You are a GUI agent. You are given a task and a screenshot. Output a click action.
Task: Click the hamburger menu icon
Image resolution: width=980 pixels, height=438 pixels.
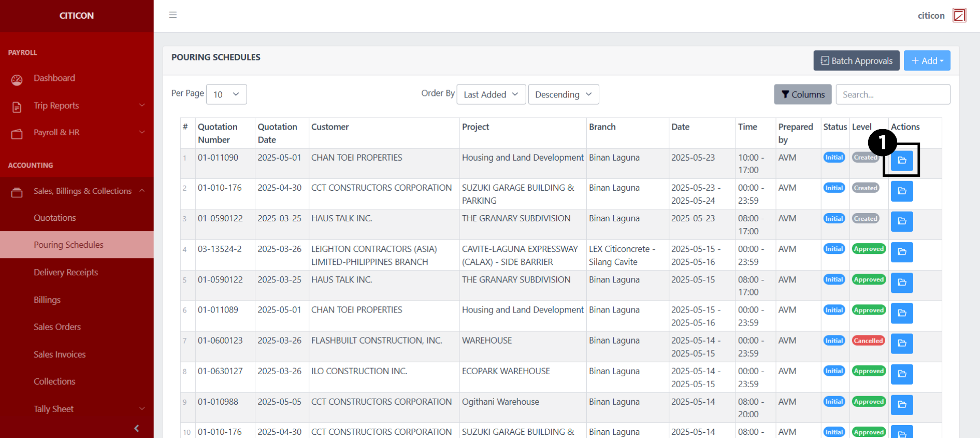(x=173, y=15)
